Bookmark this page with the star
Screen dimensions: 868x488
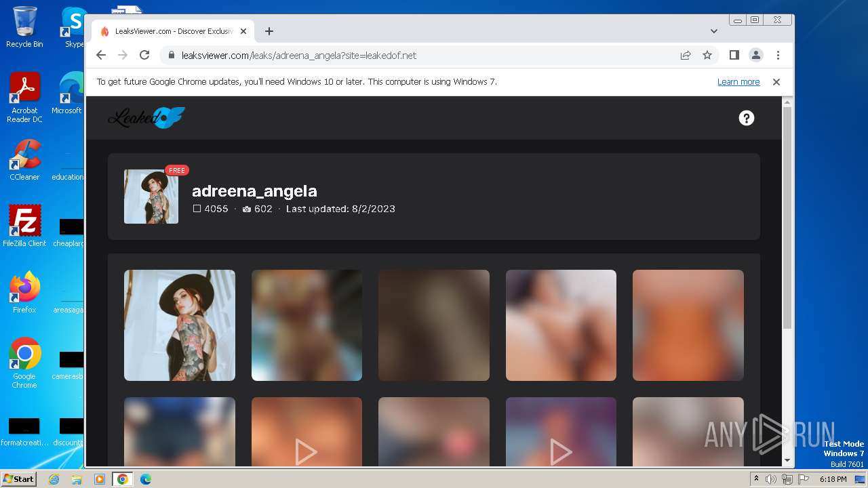707,55
